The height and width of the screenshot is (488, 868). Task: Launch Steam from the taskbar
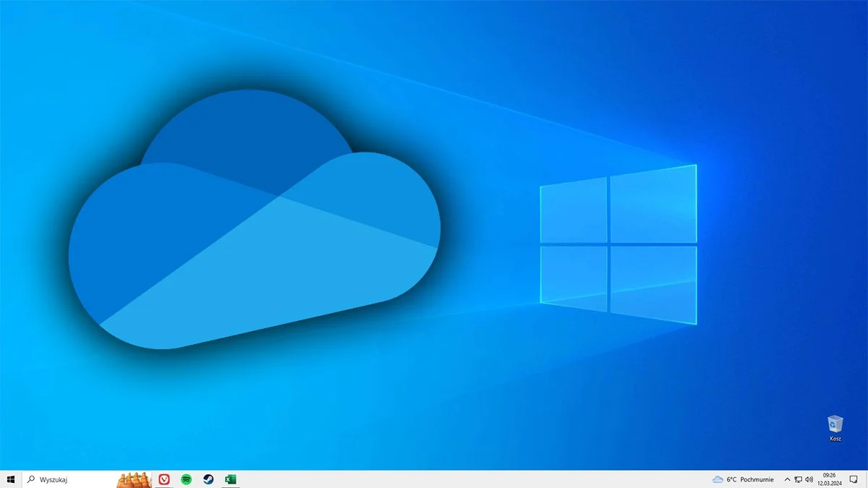(x=208, y=479)
